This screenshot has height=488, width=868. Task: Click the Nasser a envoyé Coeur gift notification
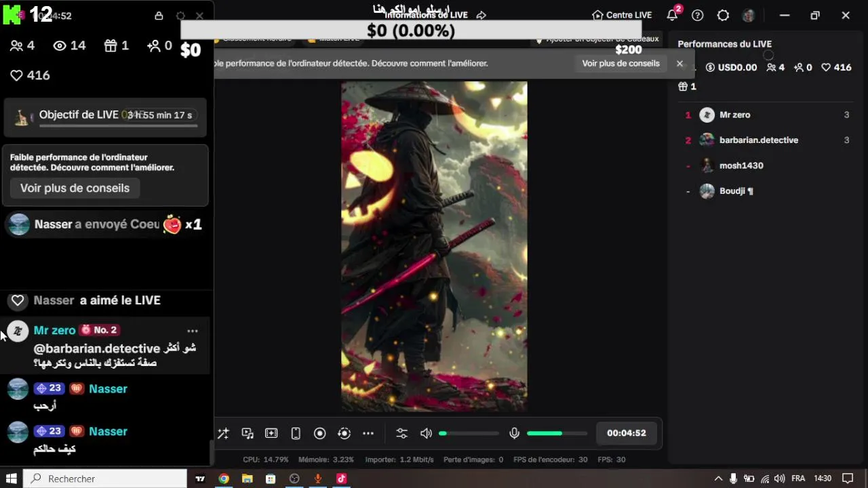[105, 224]
